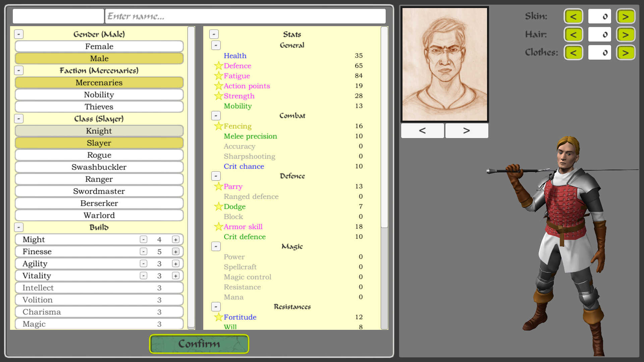Click the star icon next to Armor skill
This screenshot has width=644, height=362.
click(x=218, y=227)
